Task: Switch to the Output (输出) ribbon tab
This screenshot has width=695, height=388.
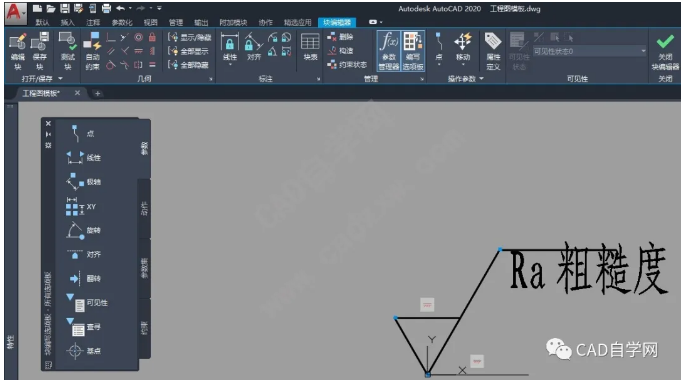Action: (201, 22)
